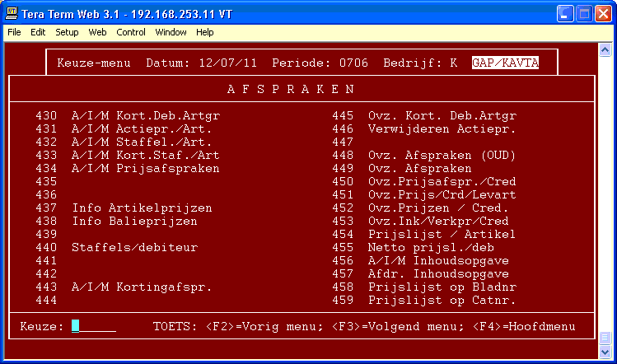Select option 437 Info Artikelprijzen
Viewport: 617px width, 364px height.
tap(124, 208)
